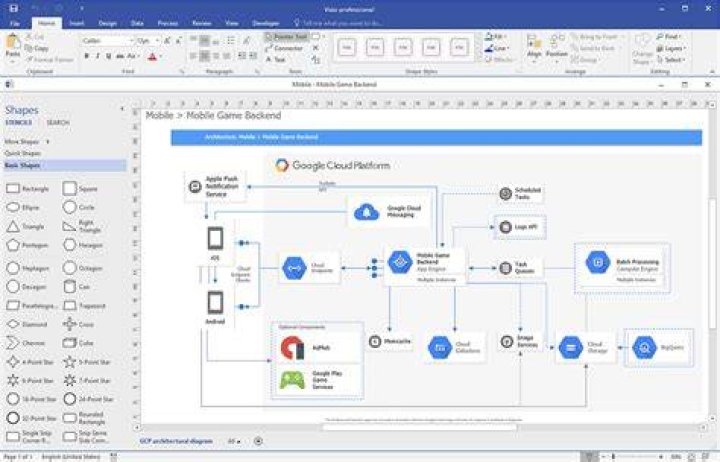Expand the More Shapes menu

click(27, 142)
